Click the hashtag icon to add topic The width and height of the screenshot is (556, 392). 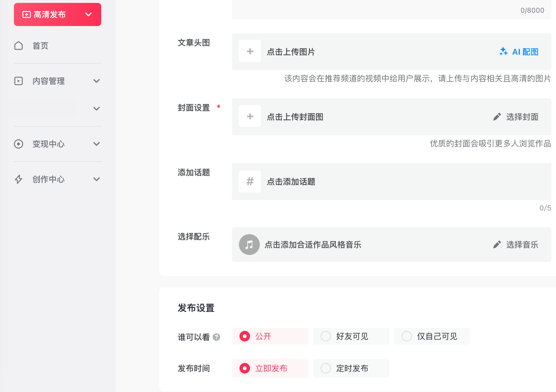point(250,182)
